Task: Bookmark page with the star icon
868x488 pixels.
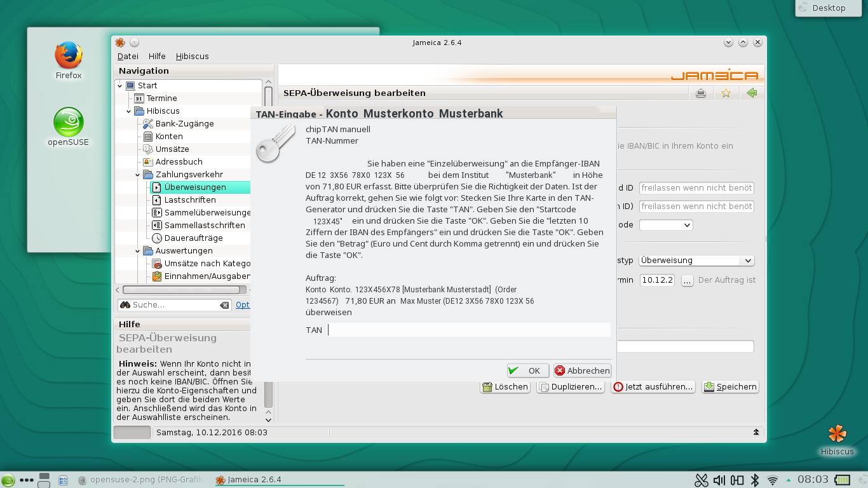Action: [x=726, y=93]
